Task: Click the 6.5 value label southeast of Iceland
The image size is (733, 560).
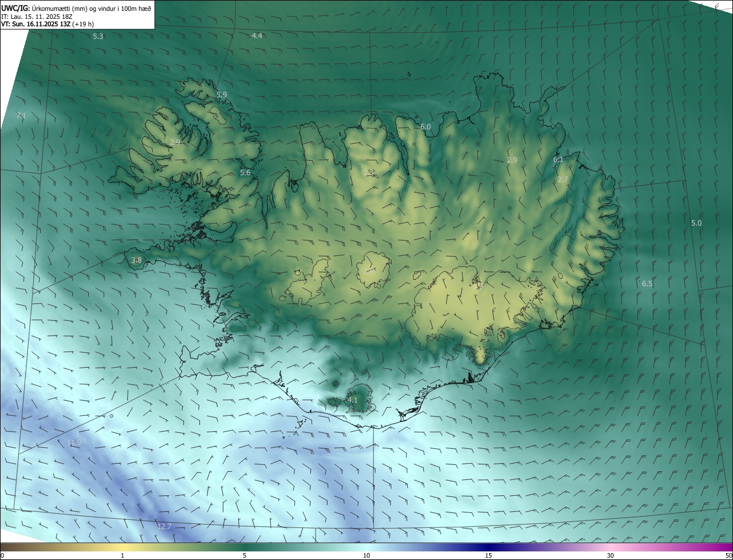Action: 647,284
